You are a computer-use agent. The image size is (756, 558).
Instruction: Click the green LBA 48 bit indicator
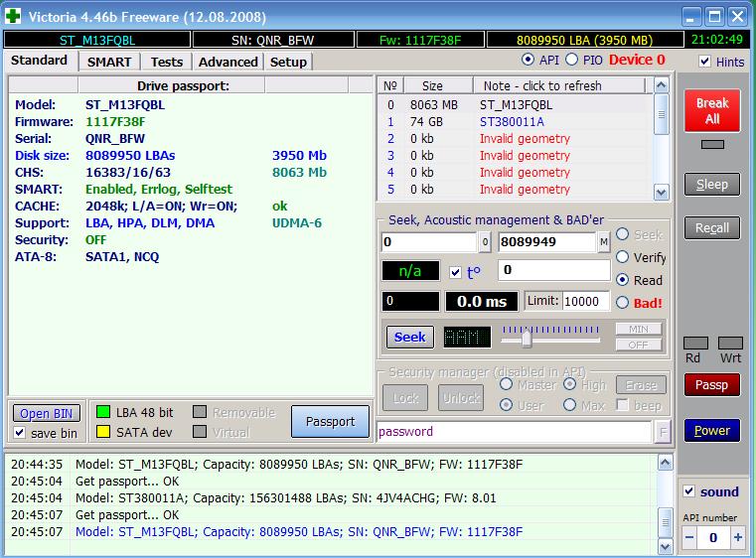click(103, 412)
